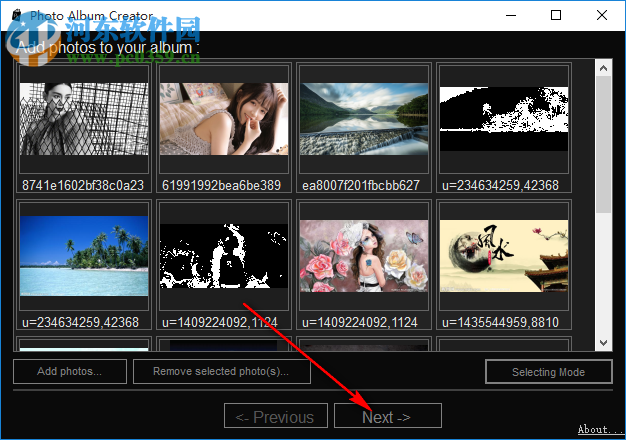Minimize the Photo Album Creator window
Viewport: 626px width, 440px height.
(511, 16)
